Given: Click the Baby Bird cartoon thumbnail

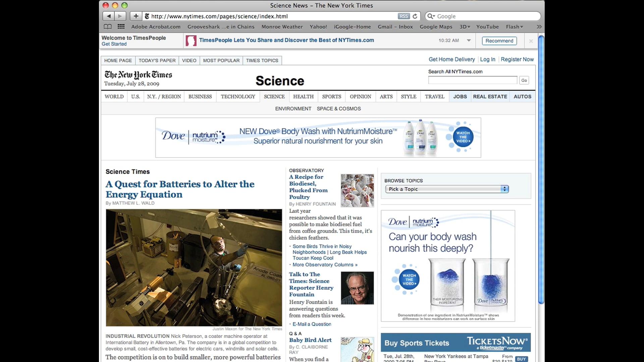Looking at the screenshot, I should [x=357, y=350].
